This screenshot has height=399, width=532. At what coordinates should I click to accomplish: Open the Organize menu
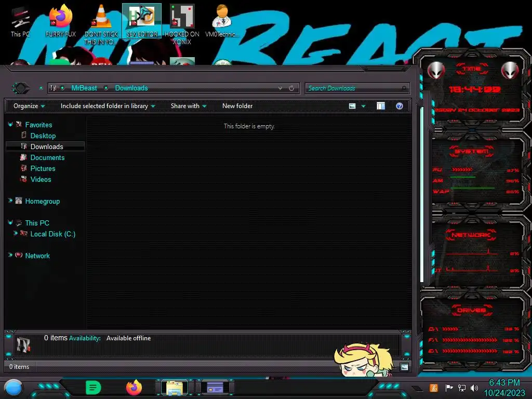pyautogui.click(x=29, y=106)
